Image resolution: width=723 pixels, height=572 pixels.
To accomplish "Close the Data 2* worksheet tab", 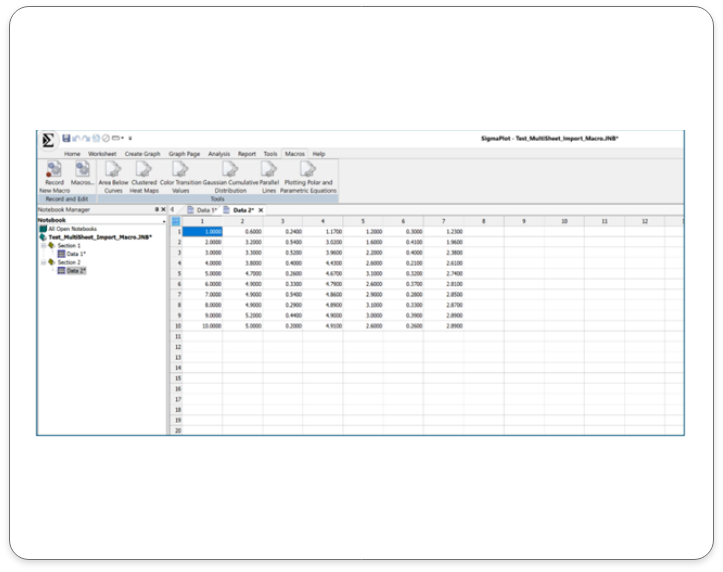I will tap(261, 210).
